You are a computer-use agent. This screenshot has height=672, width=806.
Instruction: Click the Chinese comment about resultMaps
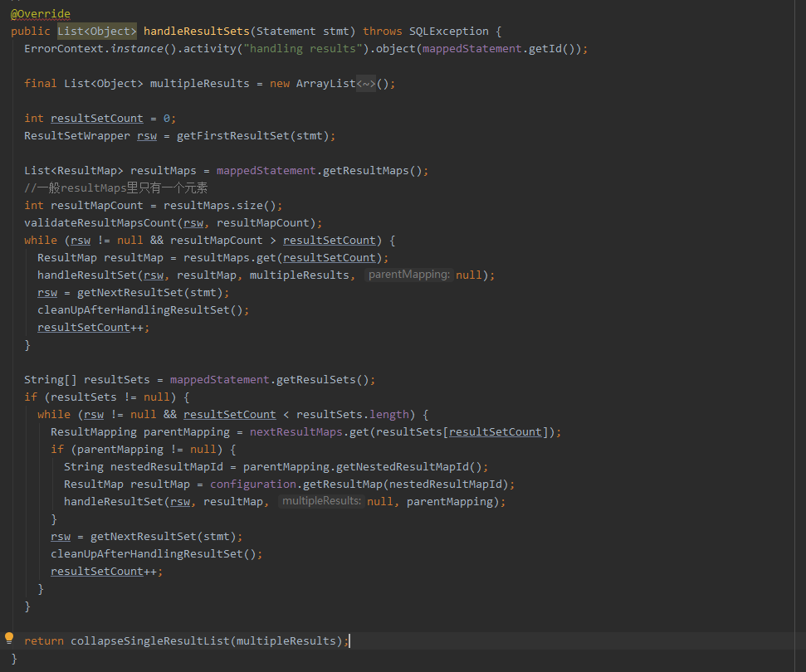tap(115, 188)
